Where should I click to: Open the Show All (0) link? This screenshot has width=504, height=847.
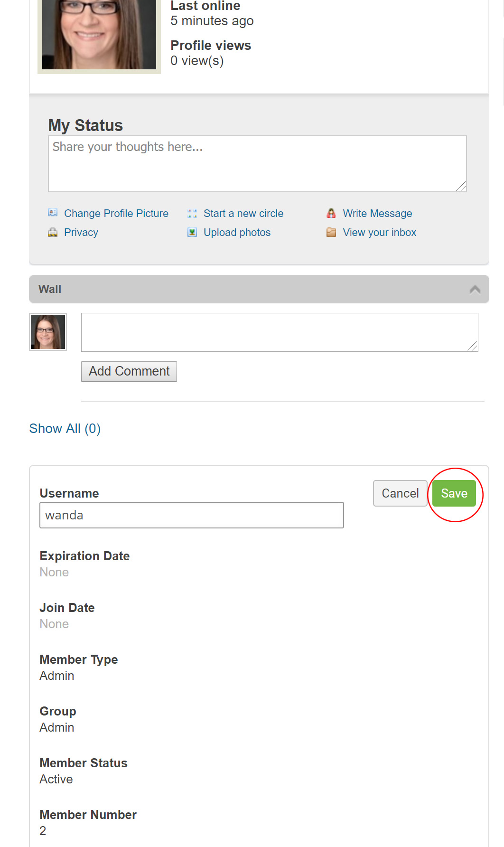pos(65,428)
